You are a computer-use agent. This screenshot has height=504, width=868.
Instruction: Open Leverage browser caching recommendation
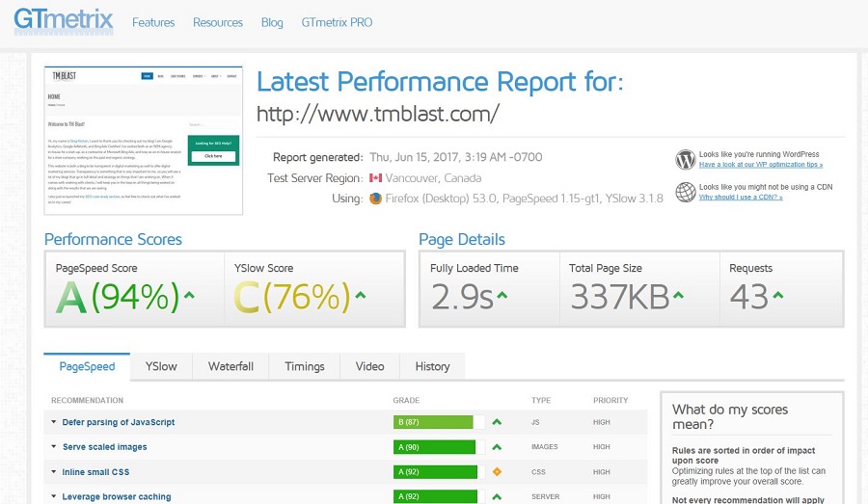(117, 497)
